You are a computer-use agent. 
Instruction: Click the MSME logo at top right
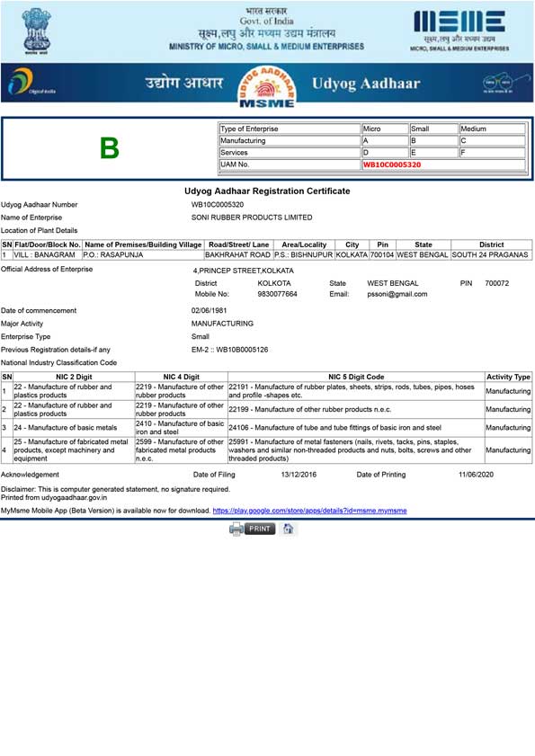459,31
